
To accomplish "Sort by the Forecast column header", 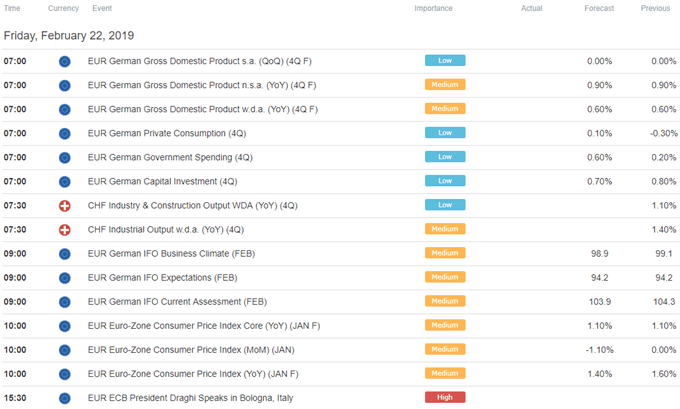I will coord(599,8).
